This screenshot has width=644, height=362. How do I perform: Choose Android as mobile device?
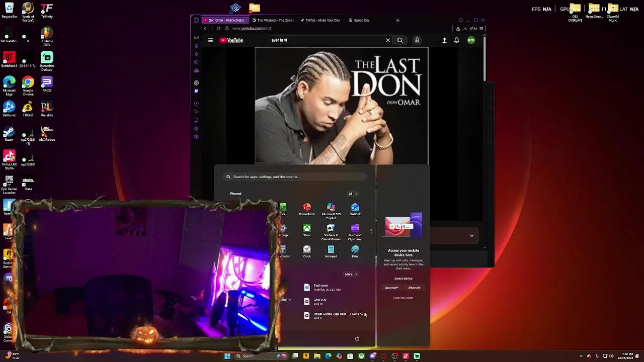[x=391, y=288]
